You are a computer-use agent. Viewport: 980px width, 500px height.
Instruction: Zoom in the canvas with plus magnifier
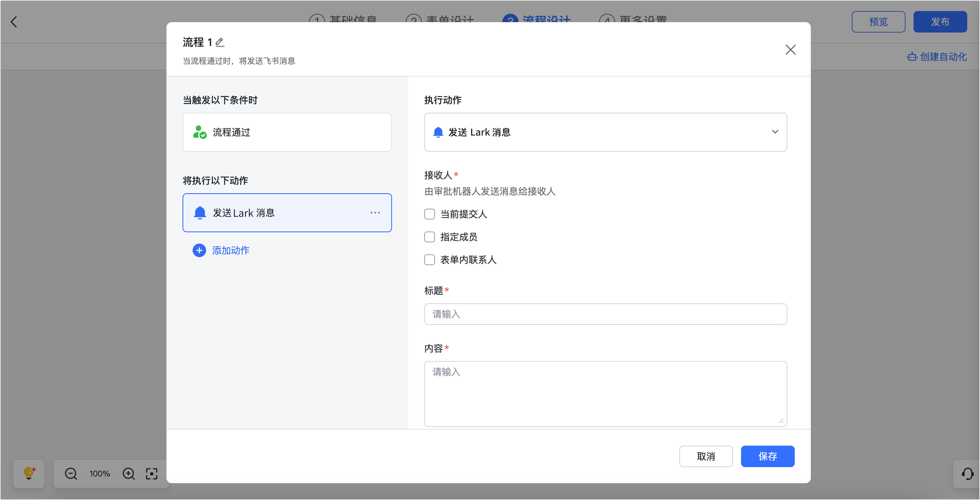pyautogui.click(x=129, y=474)
